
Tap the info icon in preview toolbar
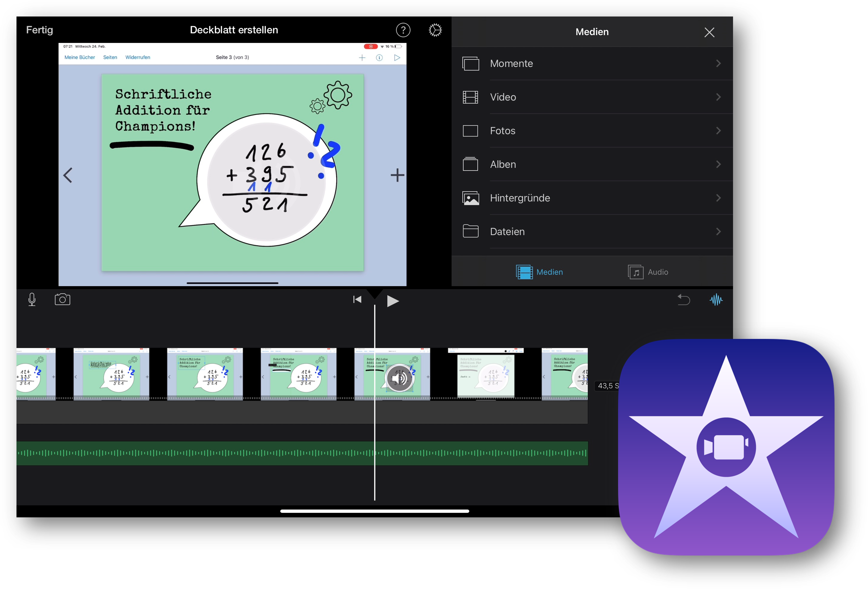click(x=379, y=58)
